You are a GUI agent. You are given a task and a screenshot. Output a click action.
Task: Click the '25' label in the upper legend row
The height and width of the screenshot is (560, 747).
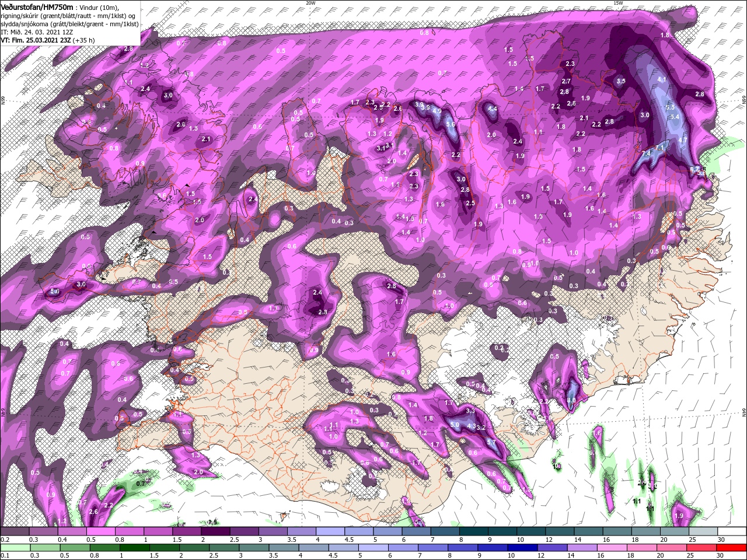pos(693,540)
